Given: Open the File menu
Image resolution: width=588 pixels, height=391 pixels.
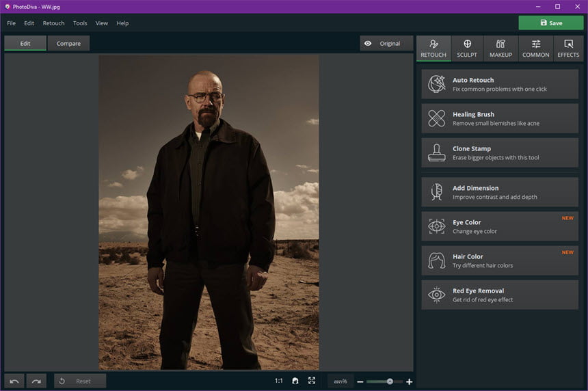Looking at the screenshot, I should coord(11,23).
